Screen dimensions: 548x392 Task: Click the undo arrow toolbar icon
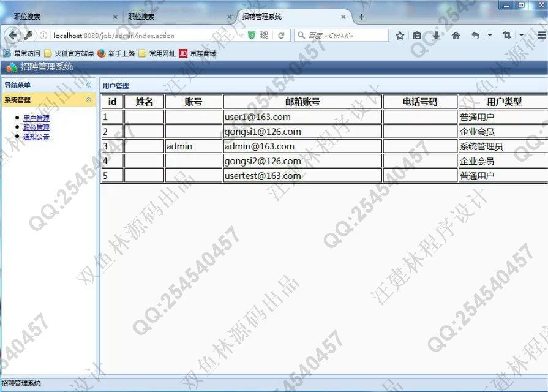coord(475,36)
